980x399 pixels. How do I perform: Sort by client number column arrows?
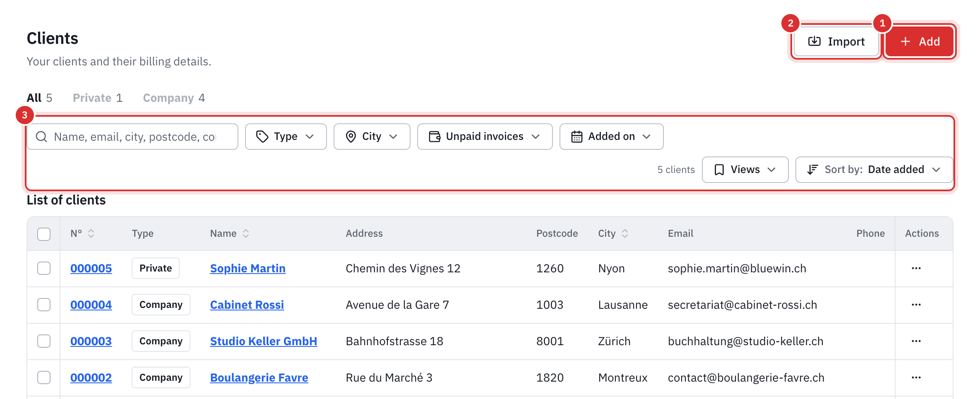[x=91, y=233]
